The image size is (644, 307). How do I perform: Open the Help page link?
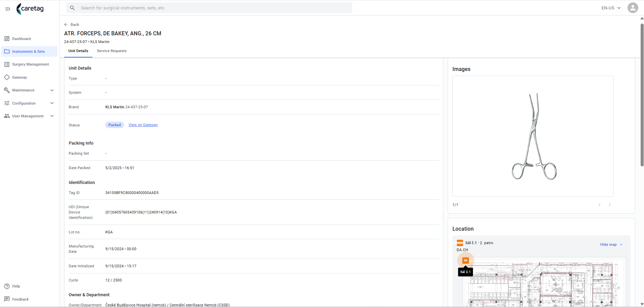pos(16,286)
